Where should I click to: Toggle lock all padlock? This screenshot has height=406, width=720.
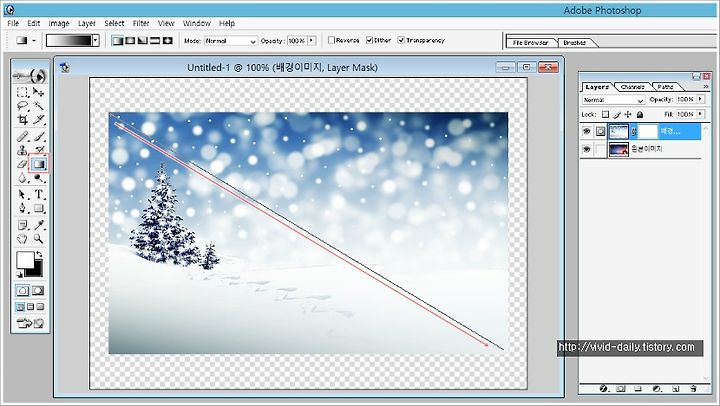640,114
